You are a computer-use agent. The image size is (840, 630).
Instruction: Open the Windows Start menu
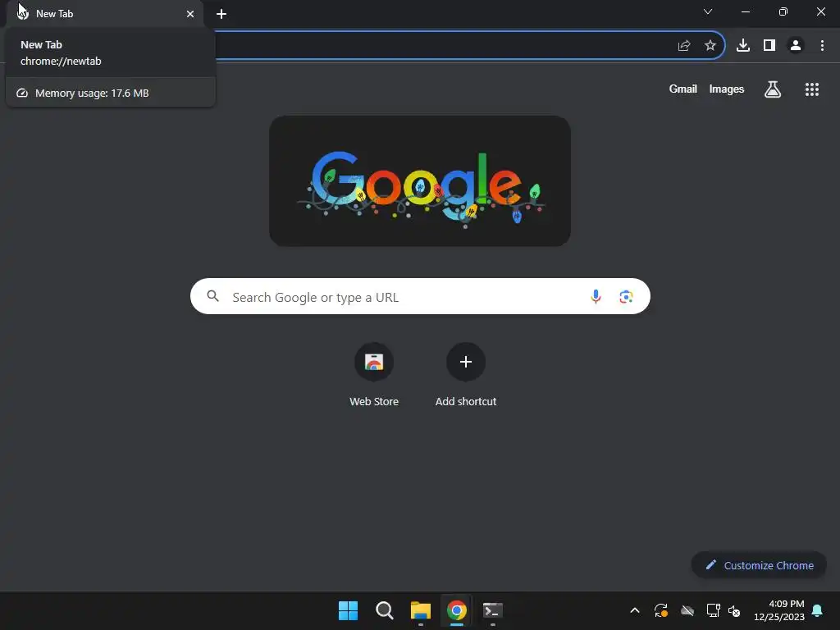[348, 610]
